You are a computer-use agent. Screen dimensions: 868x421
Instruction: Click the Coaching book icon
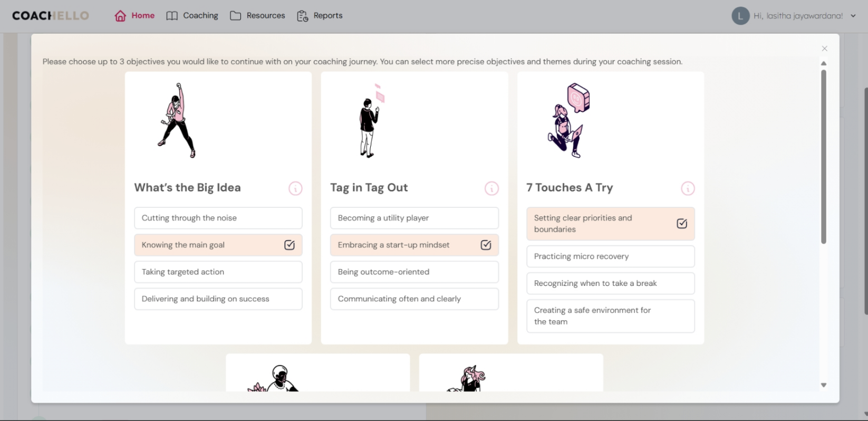click(x=172, y=16)
